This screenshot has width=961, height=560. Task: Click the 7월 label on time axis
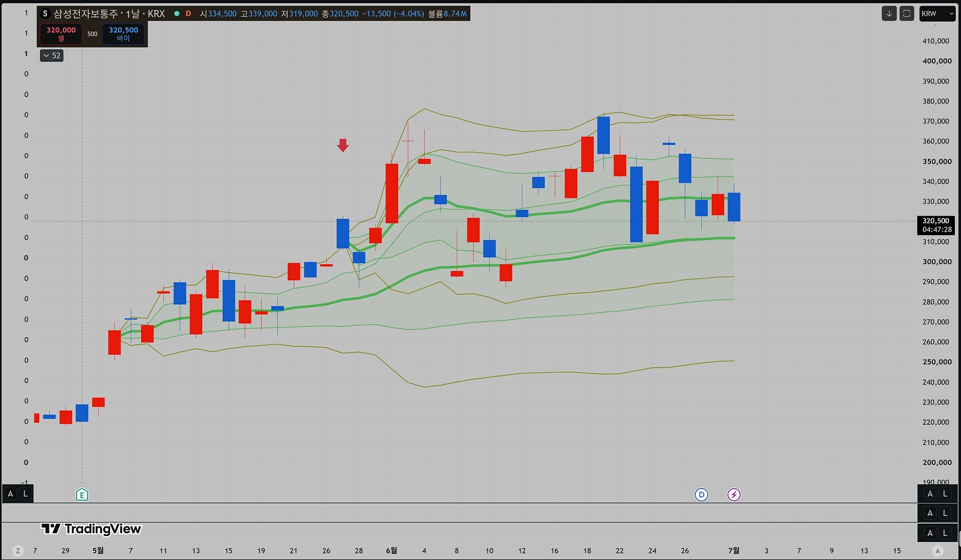click(734, 550)
